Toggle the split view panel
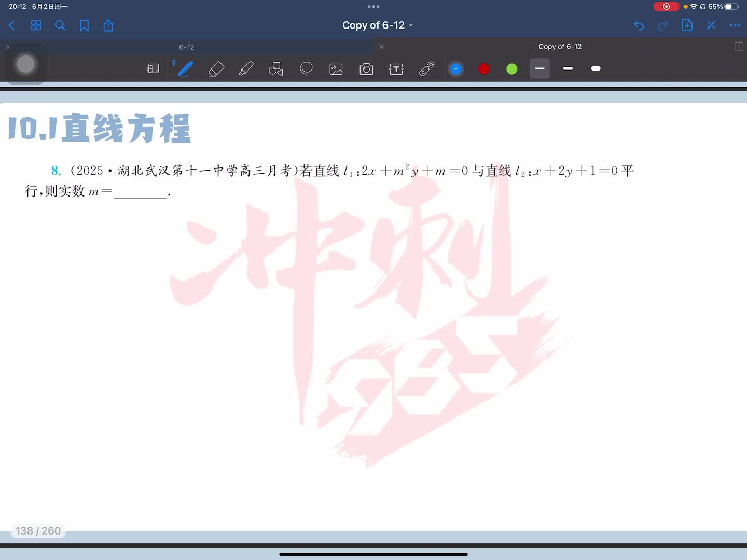 click(739, 47)
